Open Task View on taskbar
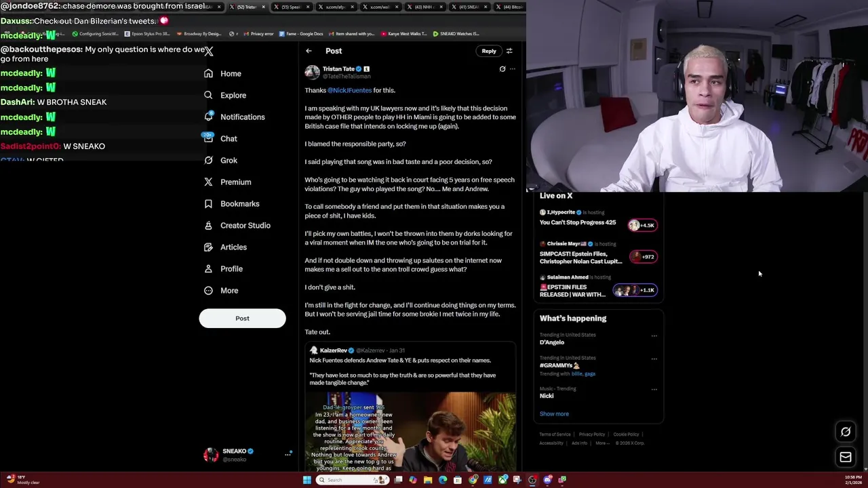Viewport: 868px width, 488px height. coord(398,480)
